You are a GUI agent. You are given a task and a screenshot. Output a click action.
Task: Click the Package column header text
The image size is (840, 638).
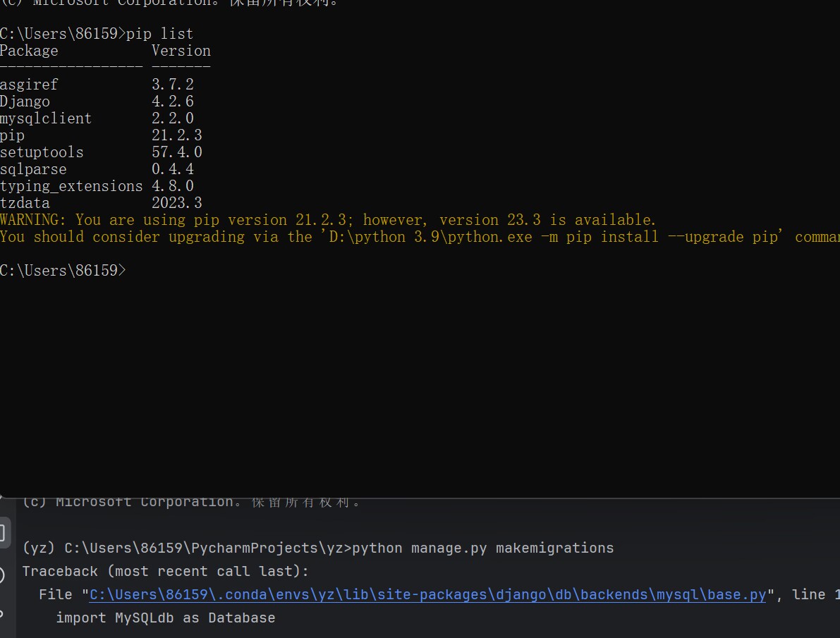tap(29, 51)
